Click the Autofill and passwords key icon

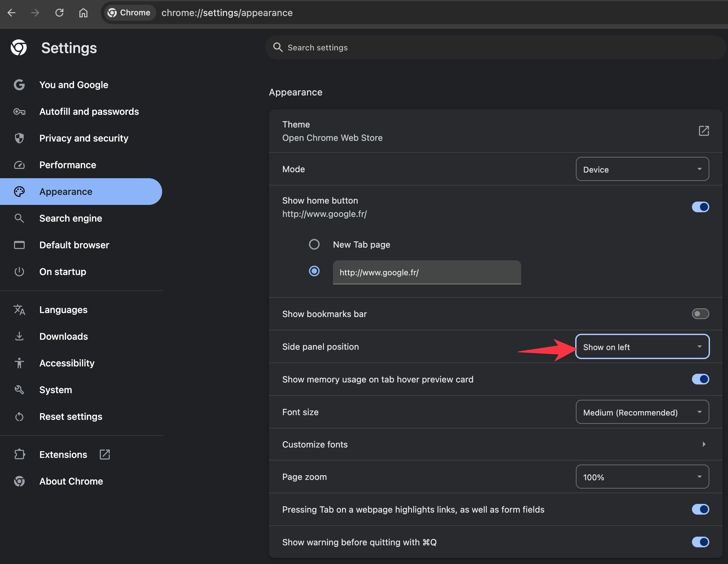point(19,111)
